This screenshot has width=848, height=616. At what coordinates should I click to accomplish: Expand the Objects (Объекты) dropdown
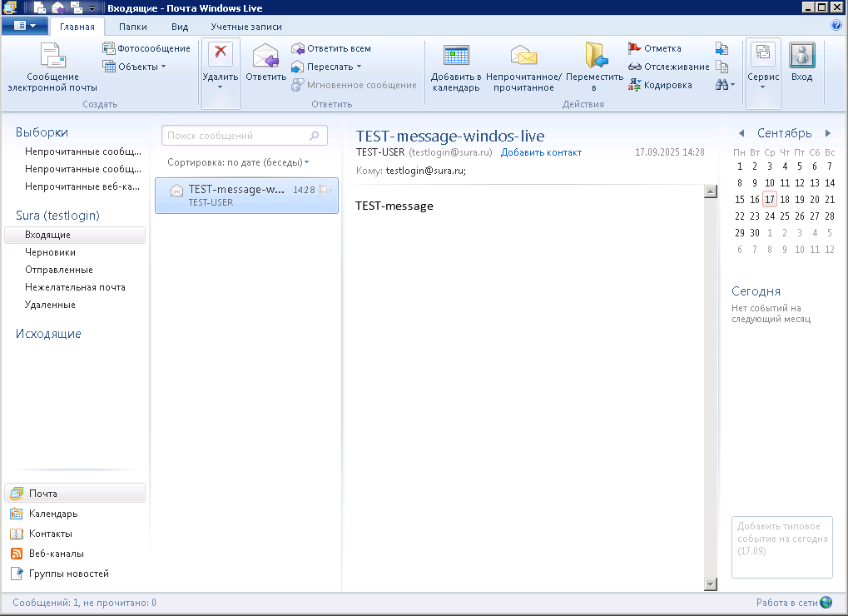pos(163,67)
